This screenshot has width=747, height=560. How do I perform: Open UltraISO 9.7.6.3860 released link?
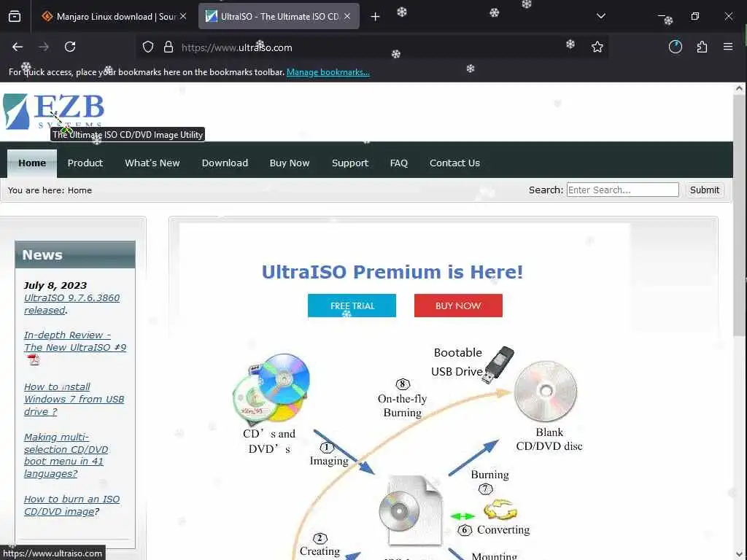pyautogui.click(x=72, y=304)
